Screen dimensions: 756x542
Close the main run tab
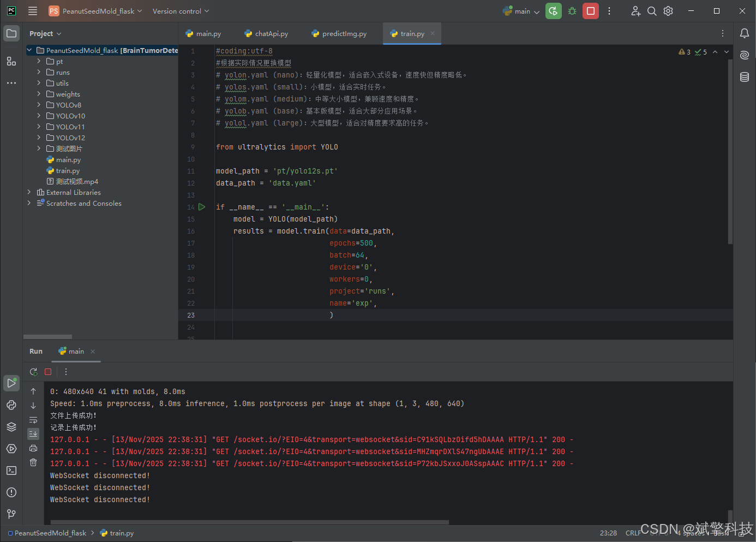tap(93, 352)
